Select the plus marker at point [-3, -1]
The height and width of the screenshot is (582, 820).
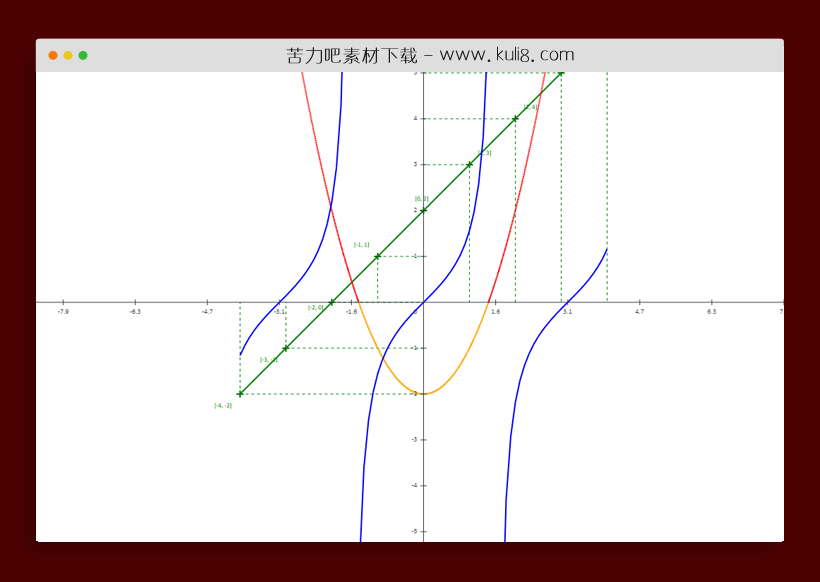click(x=286, y=348)
